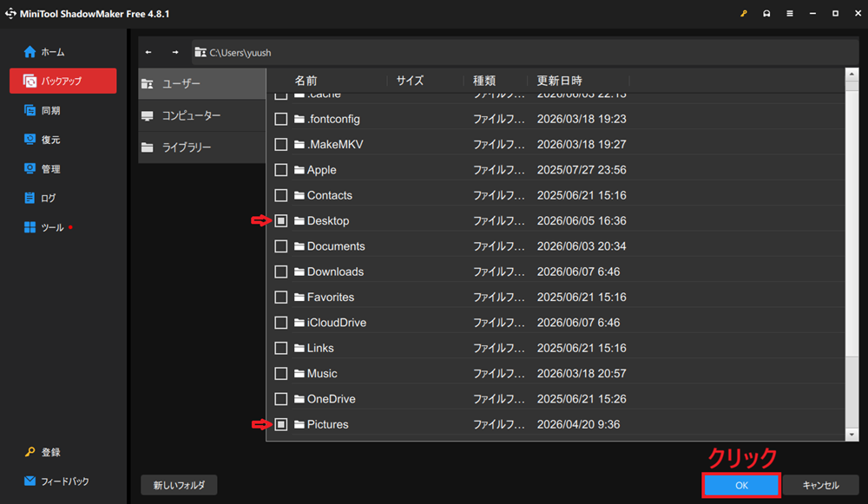Image resolution: width=868 pixels, height=504 pixels.
Task: Click the ツール tools grid icon
Action: tap(30, 227)
